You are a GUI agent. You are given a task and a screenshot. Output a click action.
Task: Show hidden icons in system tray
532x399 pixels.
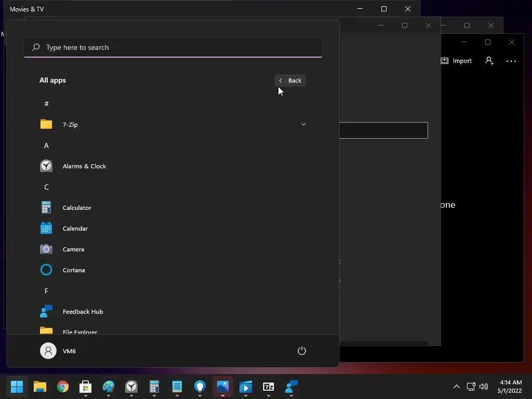(x=457, y=387)
